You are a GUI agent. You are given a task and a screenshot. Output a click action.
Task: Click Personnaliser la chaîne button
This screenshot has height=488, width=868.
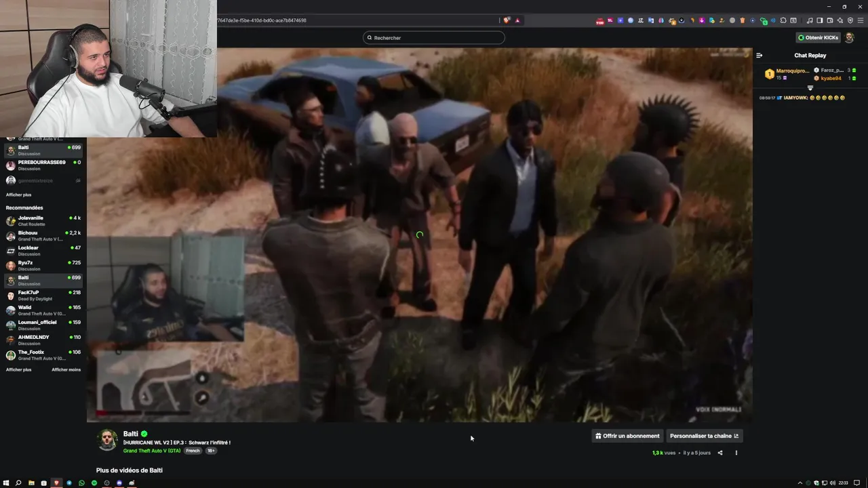click(704, 436)
